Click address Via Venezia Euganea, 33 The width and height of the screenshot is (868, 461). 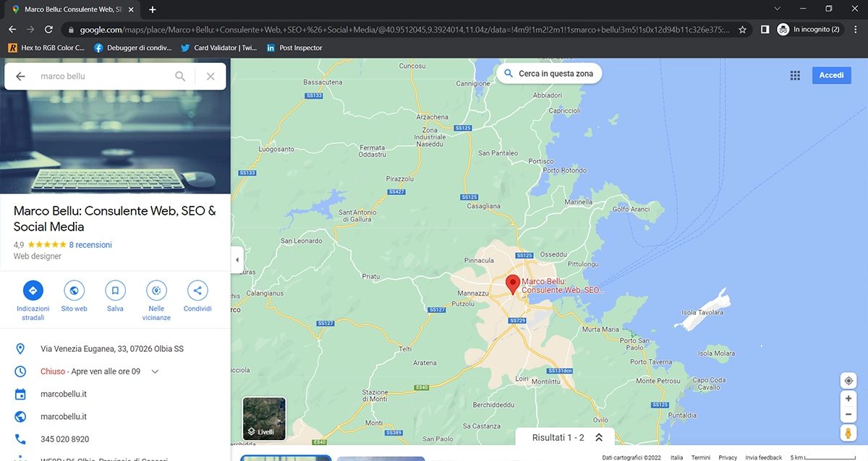tap(112, 349)
